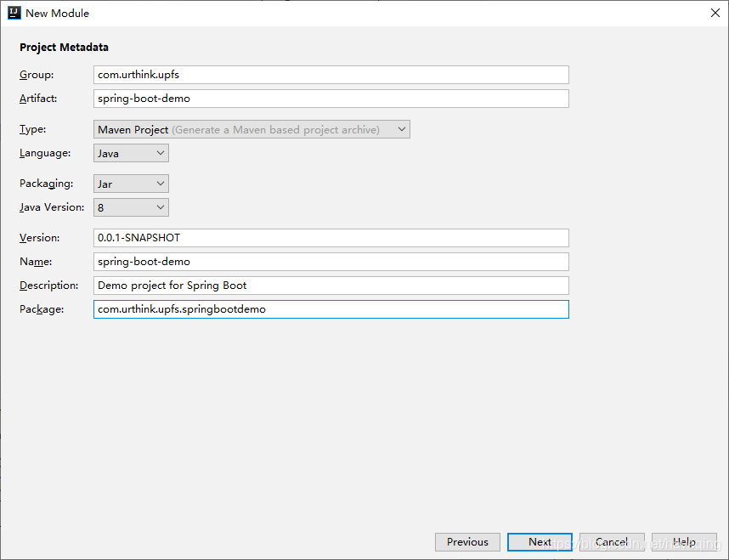This screenshot has height=560, width=729.
Task: Cancel the module creation
Action: pos(612,542)
